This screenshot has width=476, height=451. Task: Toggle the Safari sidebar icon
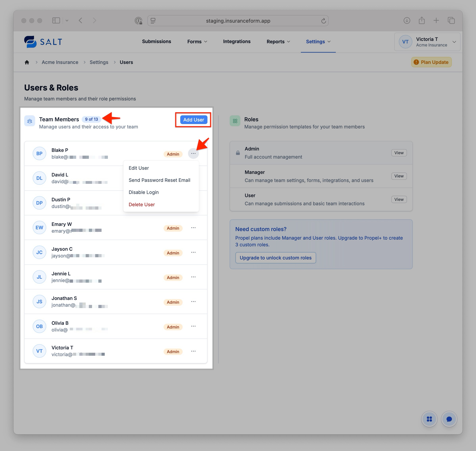pos(56,21)
